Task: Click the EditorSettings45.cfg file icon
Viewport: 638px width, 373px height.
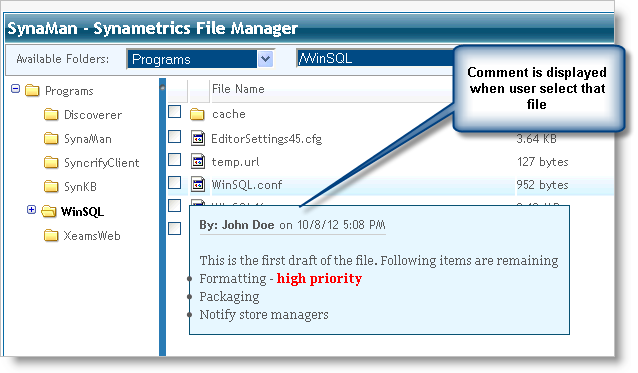Action: coord(198,138)
